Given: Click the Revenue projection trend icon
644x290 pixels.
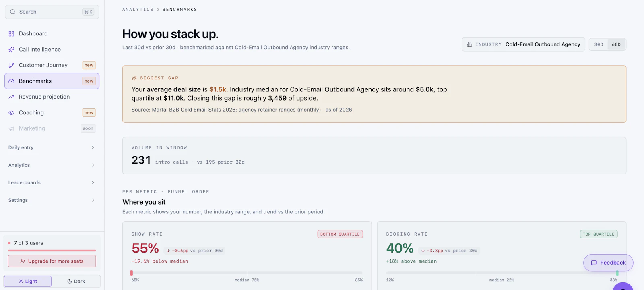Looking at the screenshot, I should point(11,97).
